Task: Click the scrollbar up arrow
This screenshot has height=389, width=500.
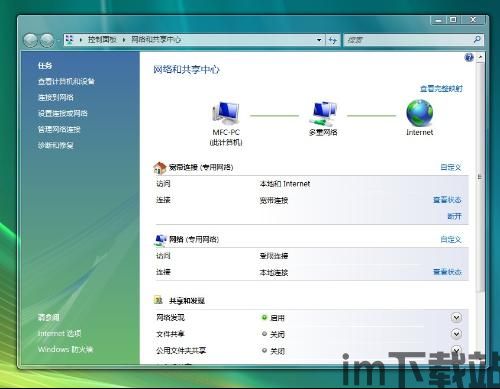Action: click(480, 57)
